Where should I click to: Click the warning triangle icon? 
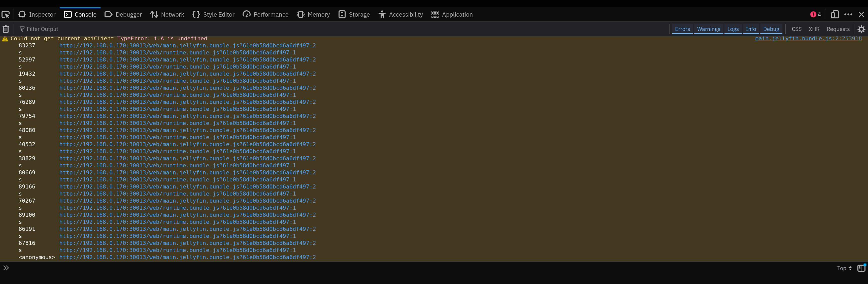(x=5, y=39)
